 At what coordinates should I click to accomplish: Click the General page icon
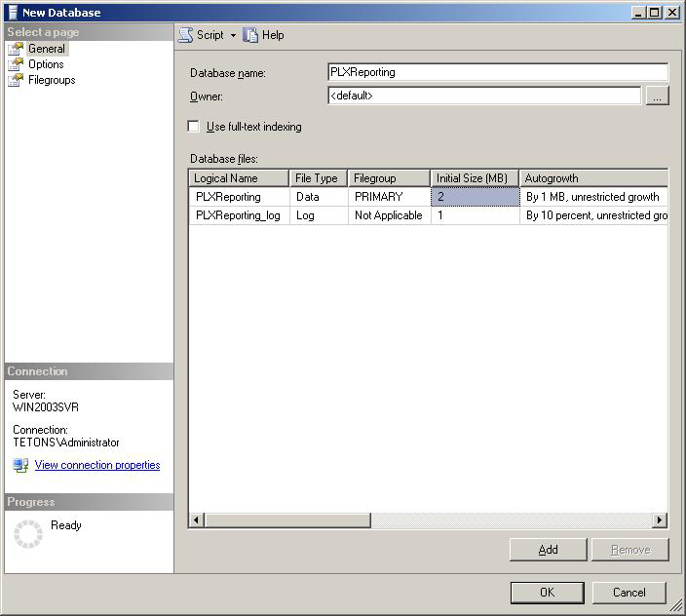[x=16, y=49]
